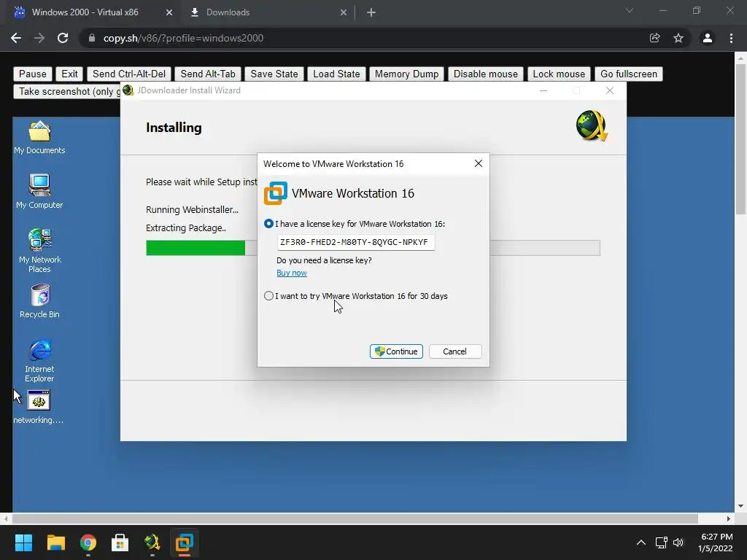The width and height of the screenshot is (747, 560).
Task: Select the Internet Explorer desktop icon
Action: [x=39, y=360]
